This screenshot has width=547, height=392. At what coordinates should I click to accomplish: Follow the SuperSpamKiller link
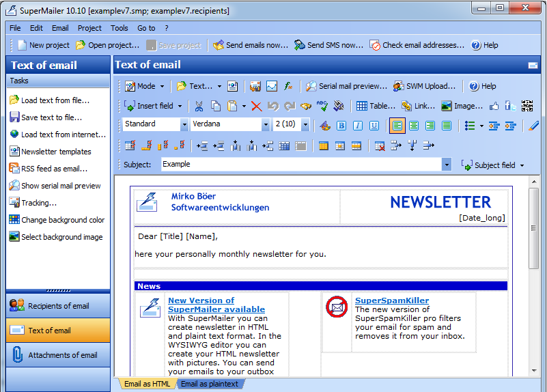(392, 300)
